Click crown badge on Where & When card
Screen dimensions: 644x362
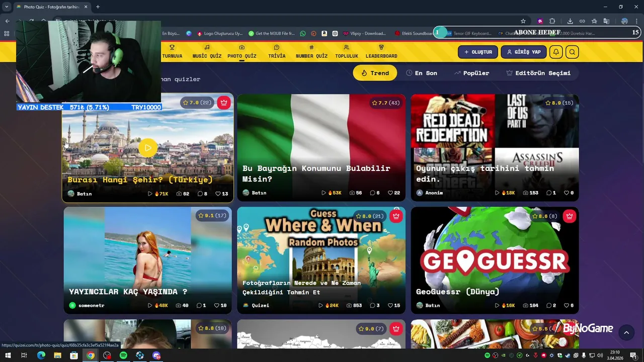pyautogui.click(x=396, y=216)
